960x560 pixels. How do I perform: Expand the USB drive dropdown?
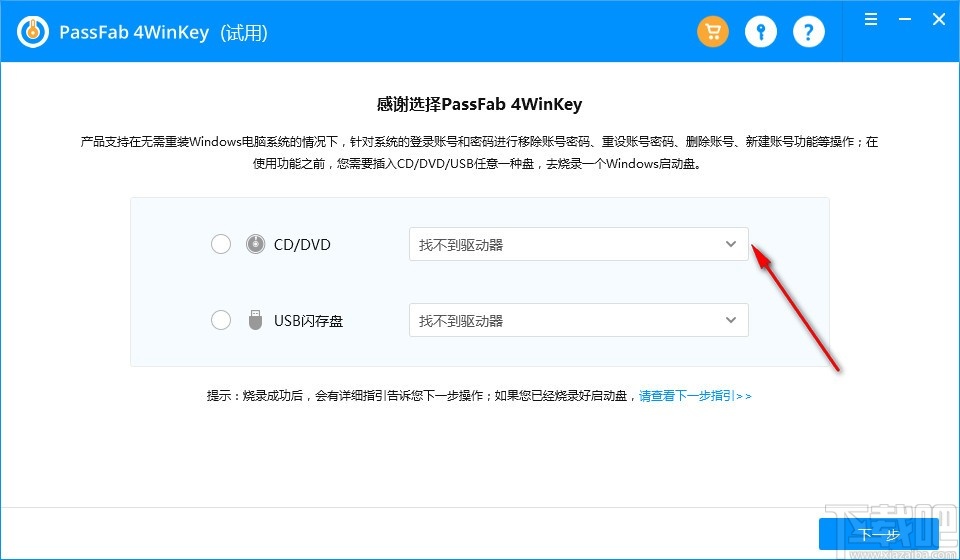pyautogui.click(x=579, y=320)
